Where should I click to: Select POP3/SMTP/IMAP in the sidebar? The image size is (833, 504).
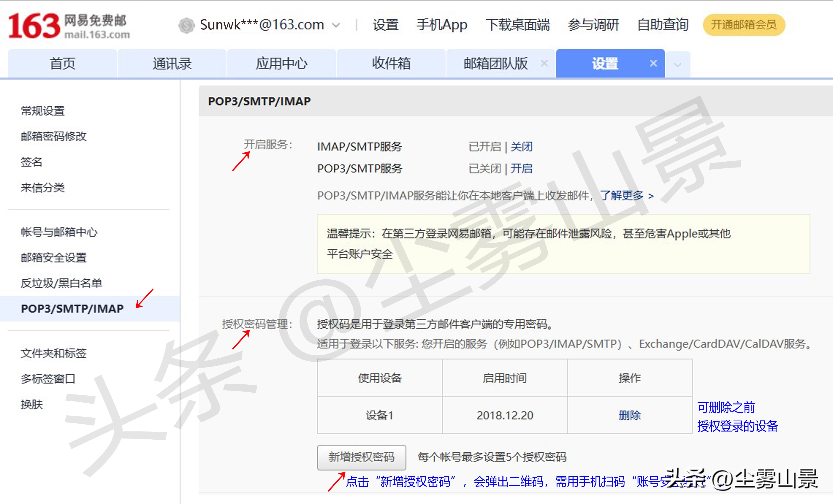[72, 308]
